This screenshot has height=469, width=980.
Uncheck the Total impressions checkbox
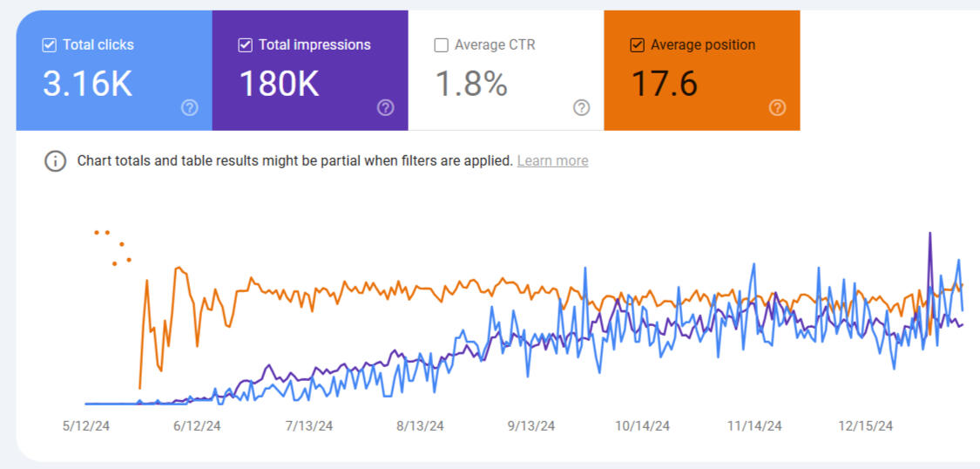point(245,45)
